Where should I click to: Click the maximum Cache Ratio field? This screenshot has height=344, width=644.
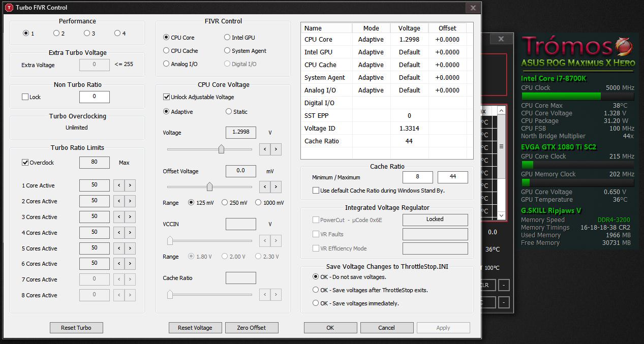click(x=452, y=177)
